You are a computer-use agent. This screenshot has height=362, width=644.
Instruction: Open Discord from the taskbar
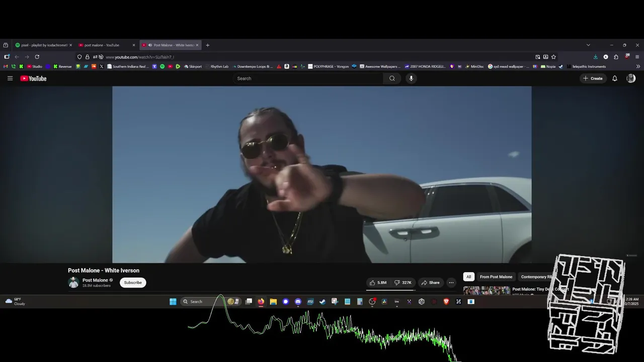[x=298, y=302]
